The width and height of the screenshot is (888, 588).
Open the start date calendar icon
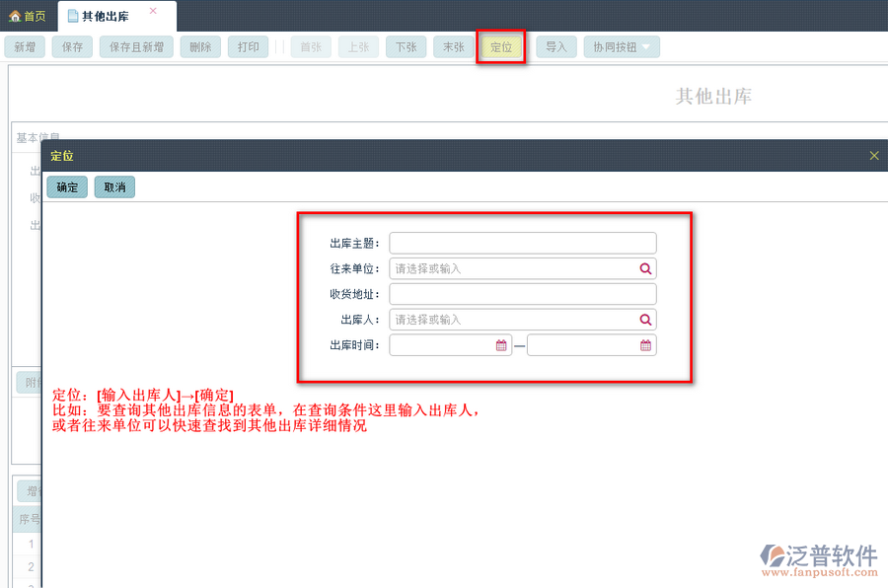coord(501,345)
